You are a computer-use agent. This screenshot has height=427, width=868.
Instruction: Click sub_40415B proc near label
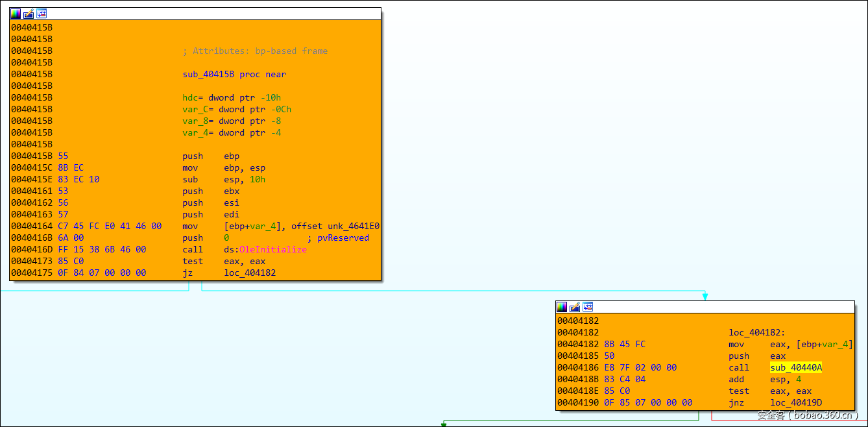[x=234, y=75]
